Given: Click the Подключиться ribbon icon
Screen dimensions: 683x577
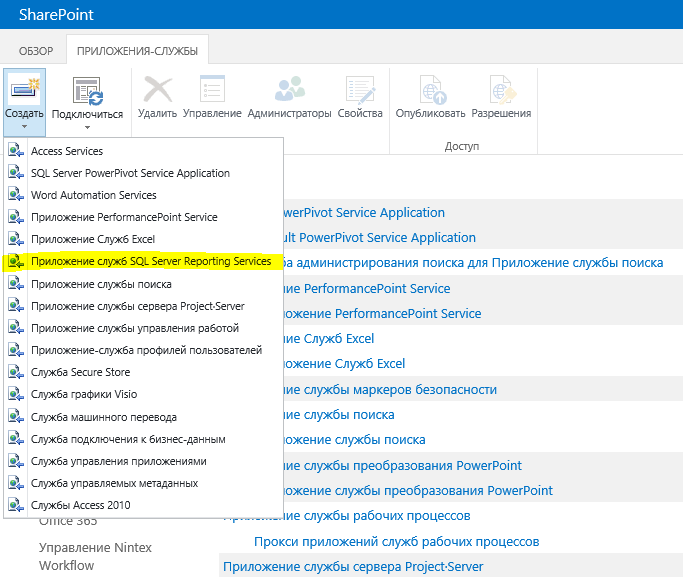Looking at the screenshot, I should [88, 91].
